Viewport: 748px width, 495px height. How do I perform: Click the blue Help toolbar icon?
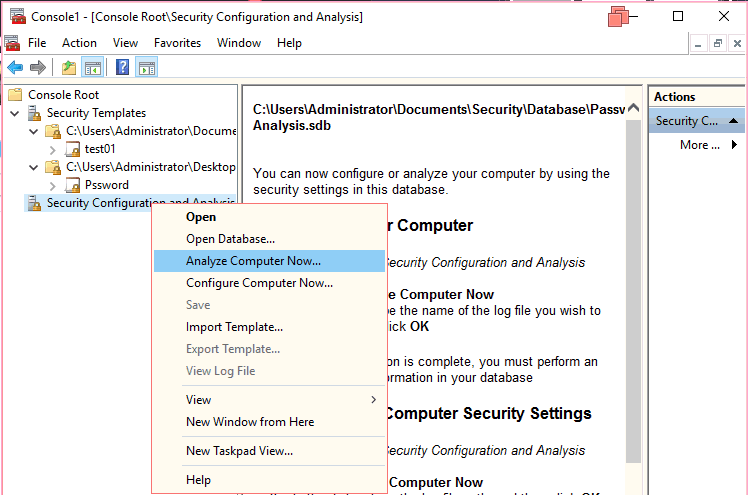pos(123,68)
